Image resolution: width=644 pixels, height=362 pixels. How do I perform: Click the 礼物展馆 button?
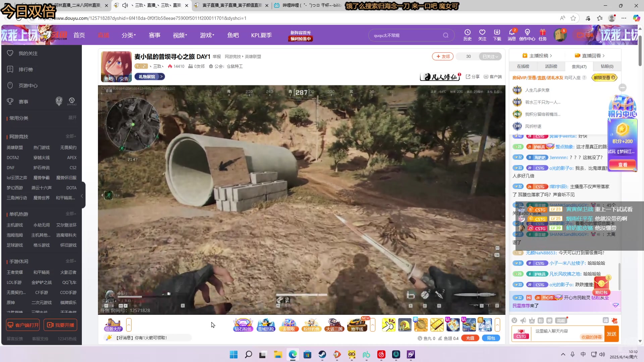pos(150,77)
